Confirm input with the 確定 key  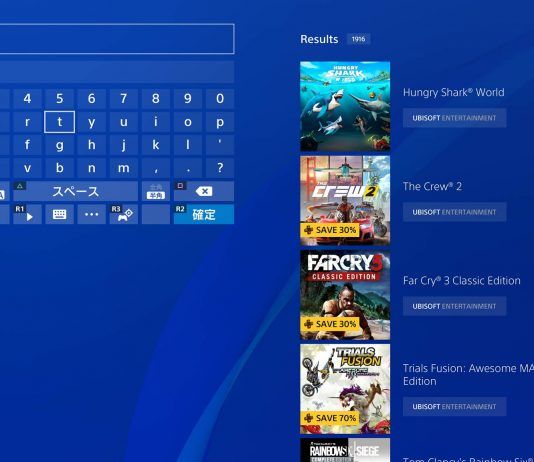204,214
